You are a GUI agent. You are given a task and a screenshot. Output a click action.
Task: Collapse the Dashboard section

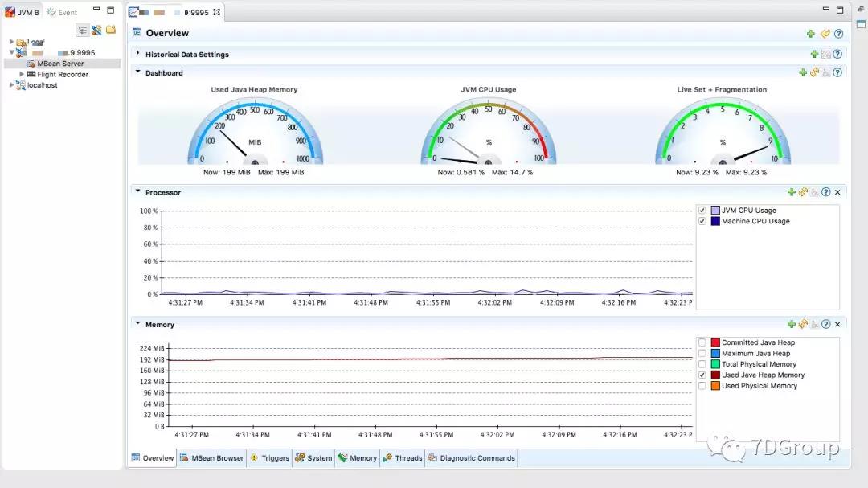tap(138, 72)
